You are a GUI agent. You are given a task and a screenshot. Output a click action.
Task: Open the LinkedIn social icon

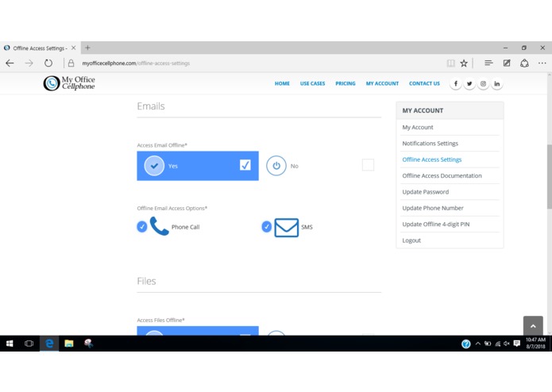[496, 83]
